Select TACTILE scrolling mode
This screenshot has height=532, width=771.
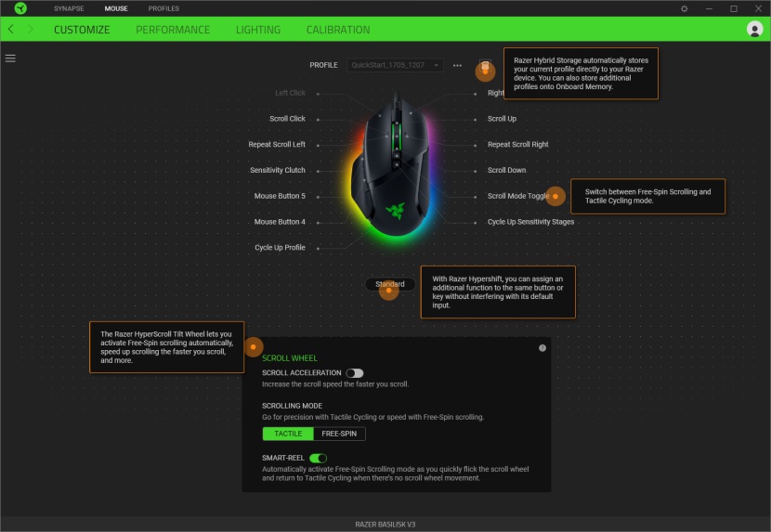(x=288, y=434)
